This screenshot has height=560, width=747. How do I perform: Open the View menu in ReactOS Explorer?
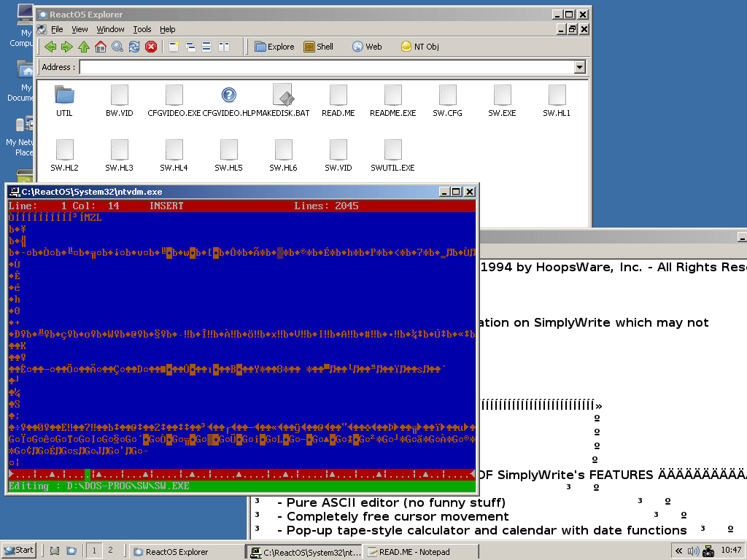(x=80, y=29)
